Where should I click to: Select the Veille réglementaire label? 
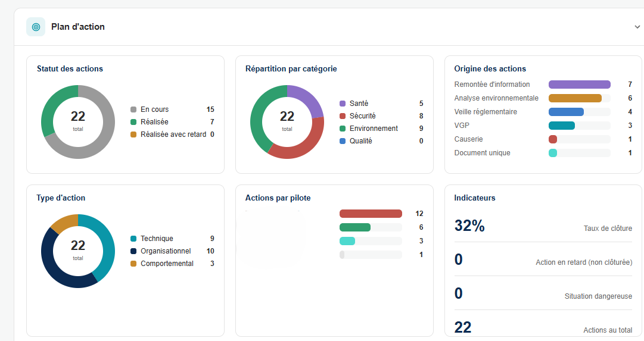486,112
